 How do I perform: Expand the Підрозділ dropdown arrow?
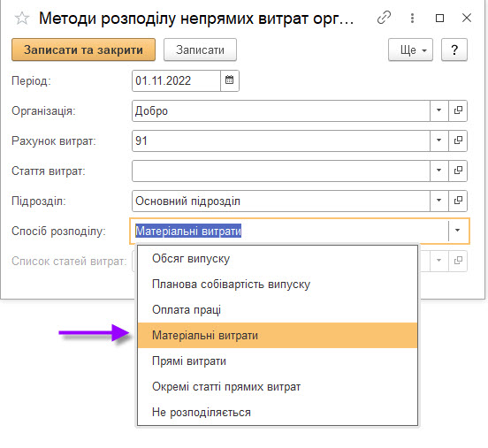point(439,201)
